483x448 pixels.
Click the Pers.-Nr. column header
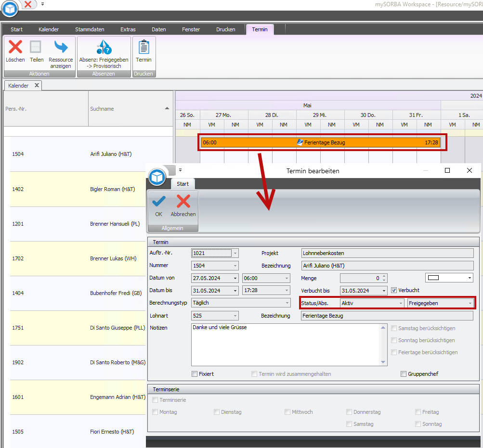click(x=46, y=109)
